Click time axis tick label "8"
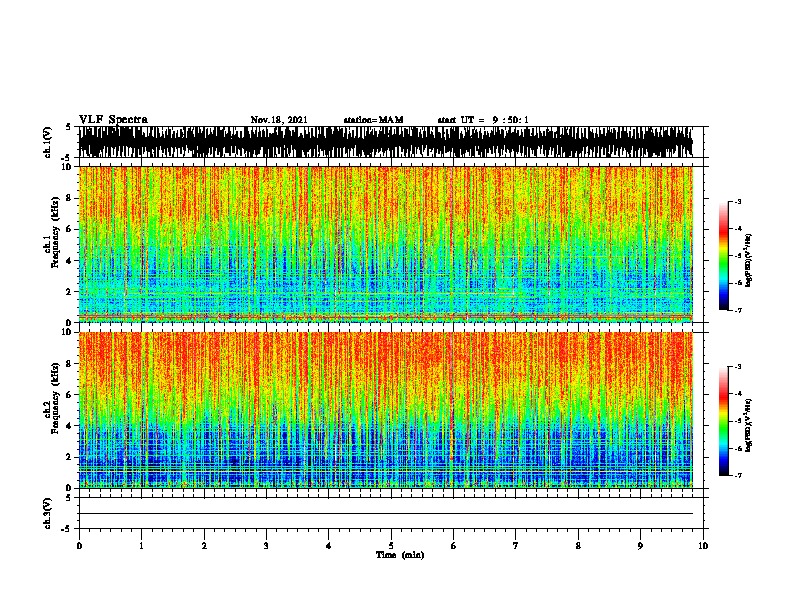 [x=578, y=546]
